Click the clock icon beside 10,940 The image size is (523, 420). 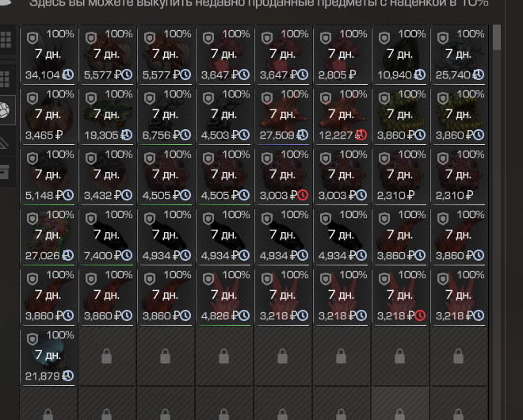pos(420,74)
